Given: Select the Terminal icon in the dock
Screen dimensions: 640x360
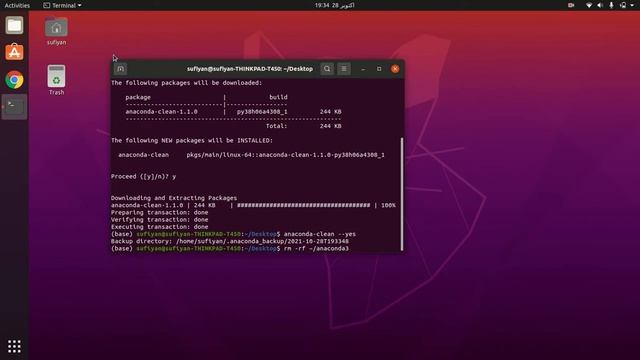Looking at the screenshot, I should point(14,107).
